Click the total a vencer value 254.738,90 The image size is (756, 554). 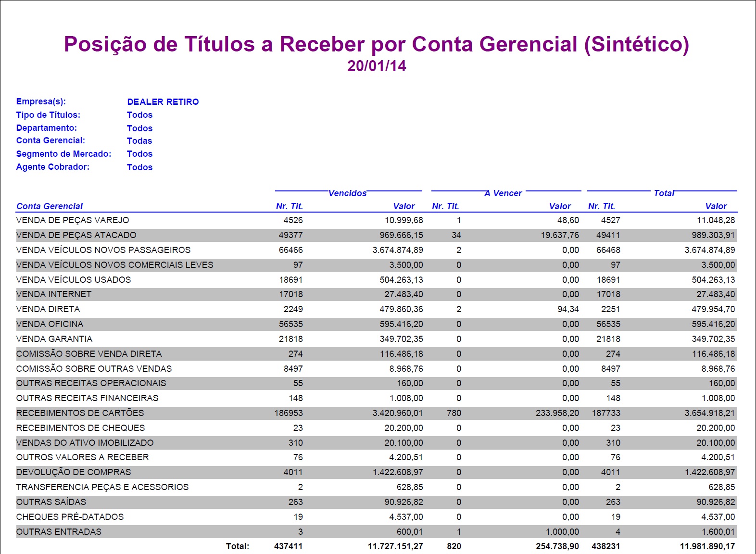click(x=557, y=546)
